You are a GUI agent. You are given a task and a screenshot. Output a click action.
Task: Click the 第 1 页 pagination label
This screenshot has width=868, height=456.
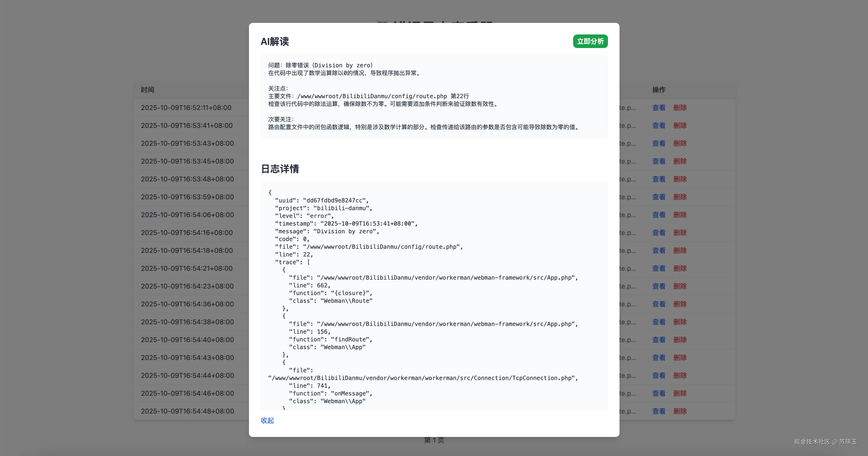coord(434,440)
